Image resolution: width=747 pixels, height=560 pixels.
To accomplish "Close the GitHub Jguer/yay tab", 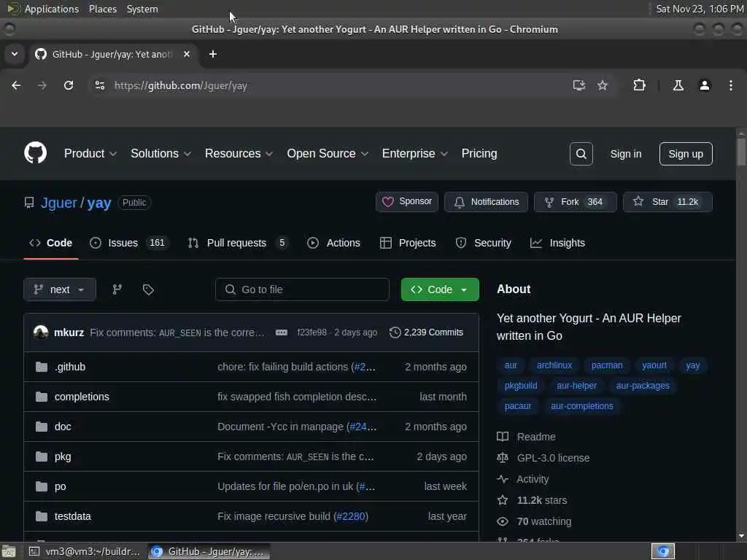I will pyautogui.click(x=187, y=54).
